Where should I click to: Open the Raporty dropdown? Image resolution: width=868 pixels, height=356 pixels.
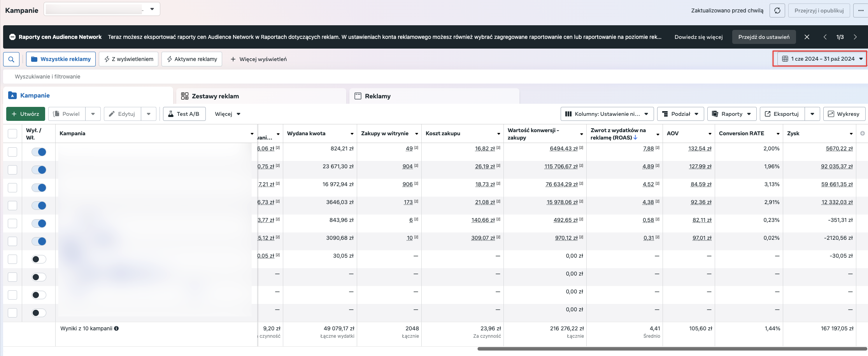[731, 114]
